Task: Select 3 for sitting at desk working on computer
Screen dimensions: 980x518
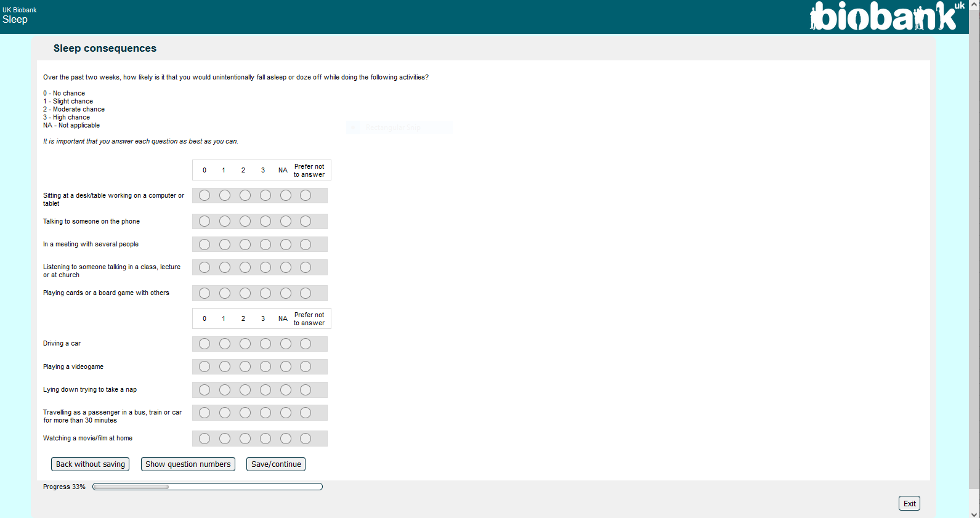Action: tap(265, 195)
